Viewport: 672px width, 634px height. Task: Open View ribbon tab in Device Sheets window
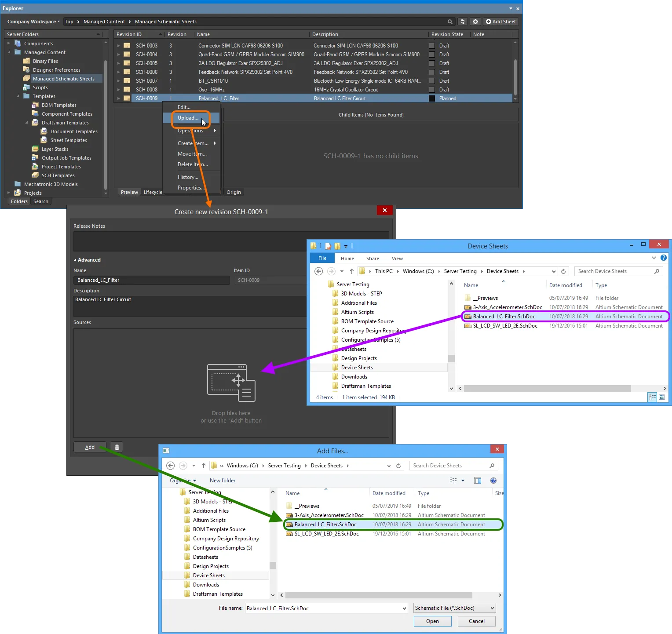(x=397, y=259)
